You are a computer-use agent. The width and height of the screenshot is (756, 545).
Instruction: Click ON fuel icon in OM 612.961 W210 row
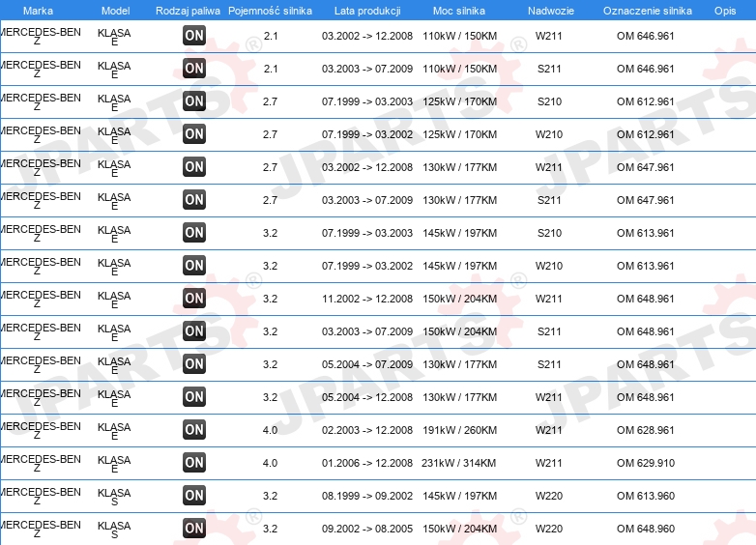tap(194, 134)
